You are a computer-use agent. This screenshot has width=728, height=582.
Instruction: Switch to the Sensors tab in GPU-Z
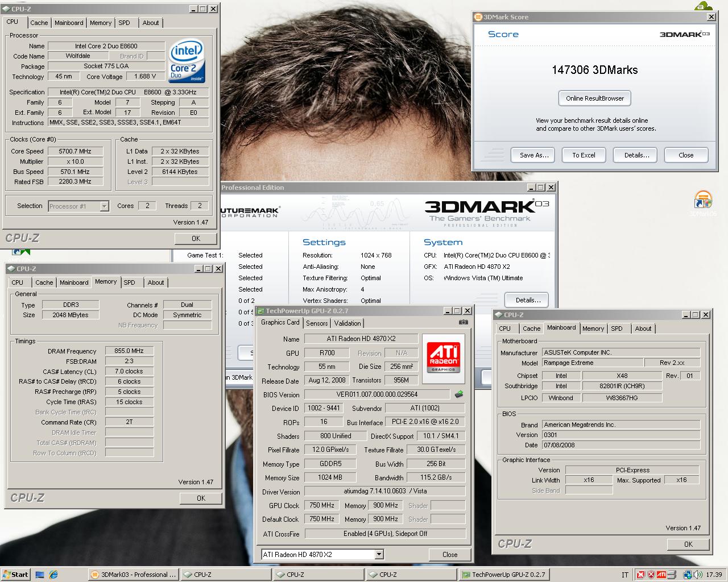click(x=317, y=323)
